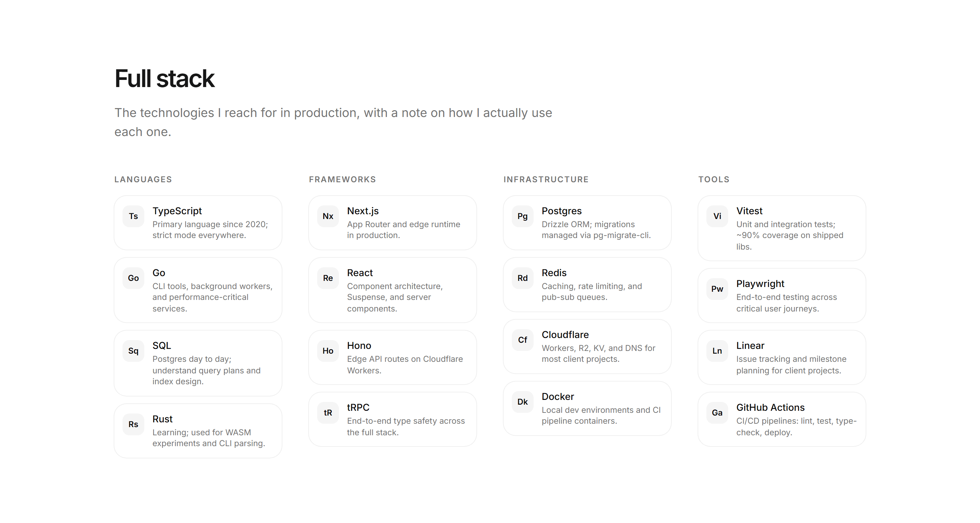Click the Pw Playwright icon badge
This screenshot has height=523, width=980.
pyautogui.click(x=717, y=289)
